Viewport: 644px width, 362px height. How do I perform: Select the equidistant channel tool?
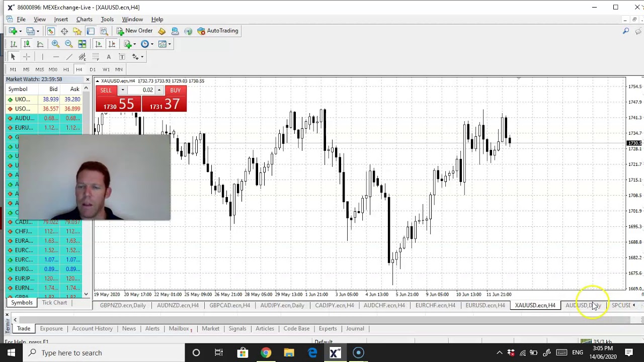tap(82, 57)
